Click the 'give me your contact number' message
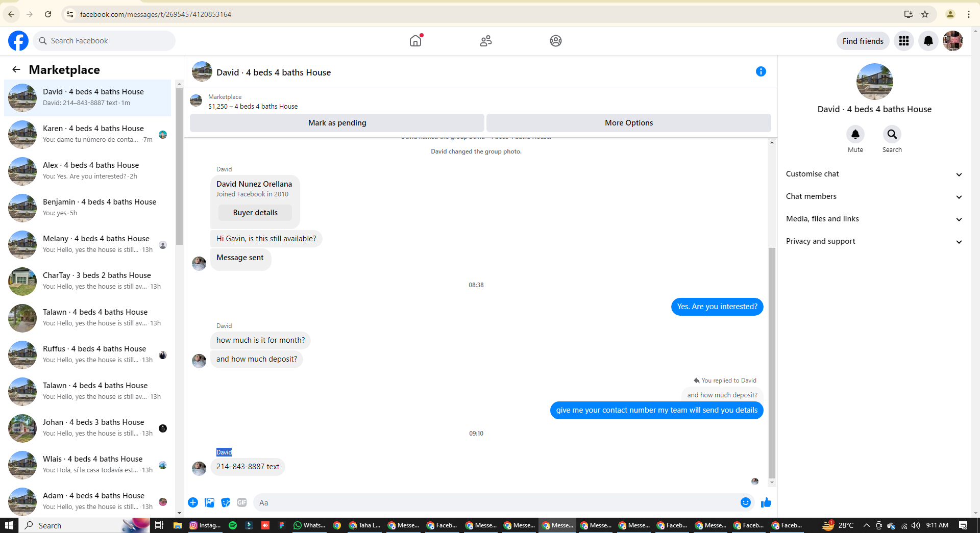The image size is (980, 533). pos(657,410)
